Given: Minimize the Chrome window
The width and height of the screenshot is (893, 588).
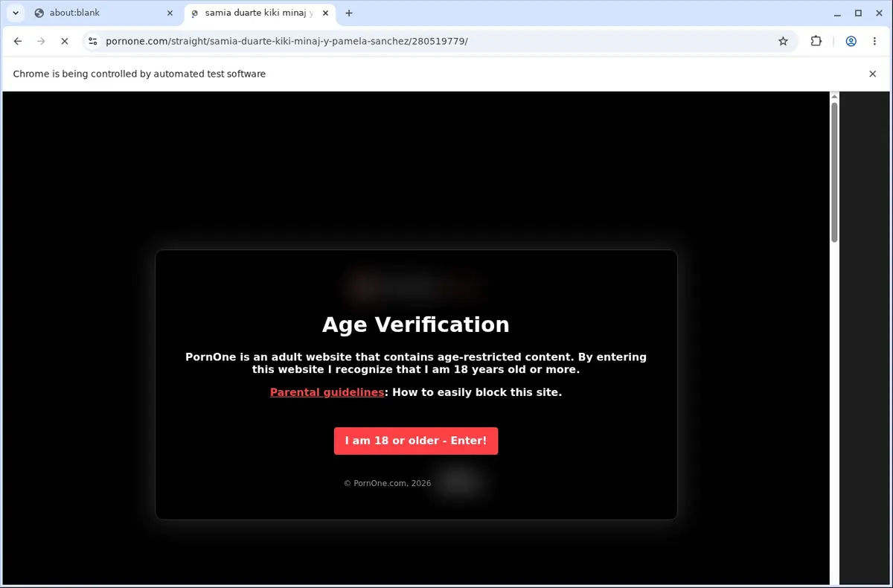Looking at the screenshot, I should click(836, 13).
